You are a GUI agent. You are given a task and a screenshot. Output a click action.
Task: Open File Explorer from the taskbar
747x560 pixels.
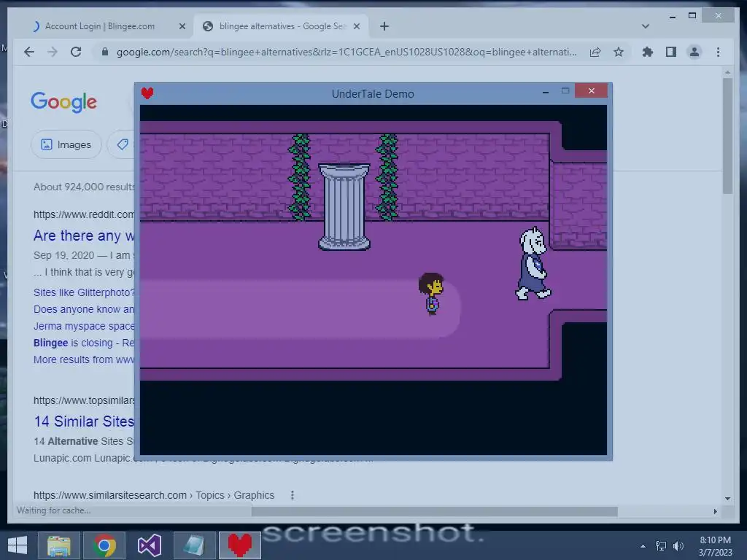click(x=59, y=545)
